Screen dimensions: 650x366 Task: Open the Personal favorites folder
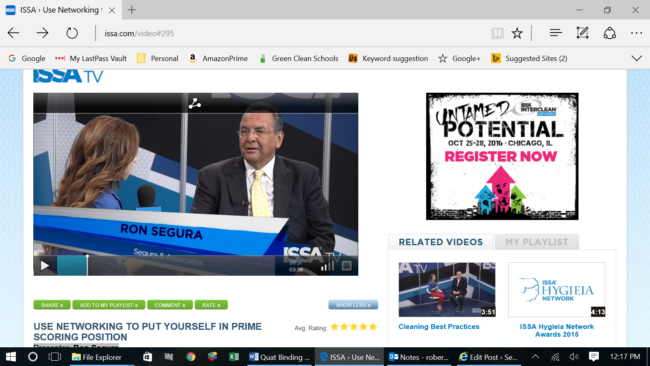pyautogui.click(x=158, y=58)
